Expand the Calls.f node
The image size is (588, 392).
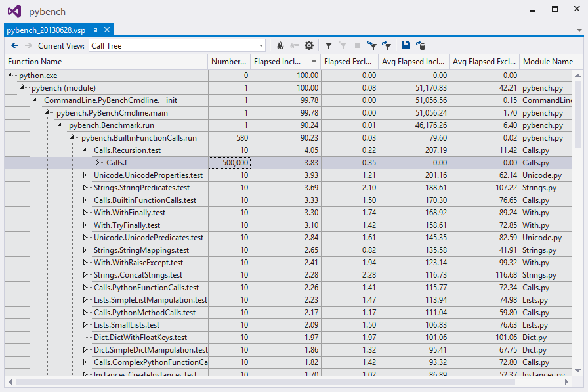pos(97,162)
